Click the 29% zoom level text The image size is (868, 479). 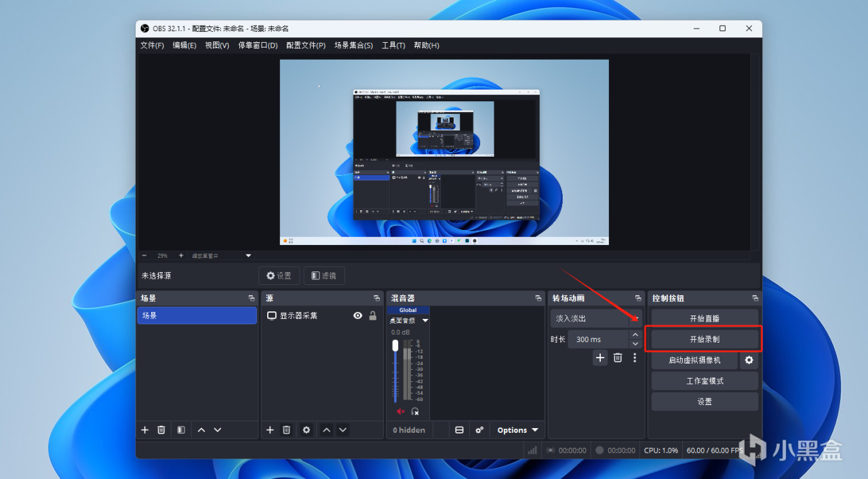tap(163, 256)
